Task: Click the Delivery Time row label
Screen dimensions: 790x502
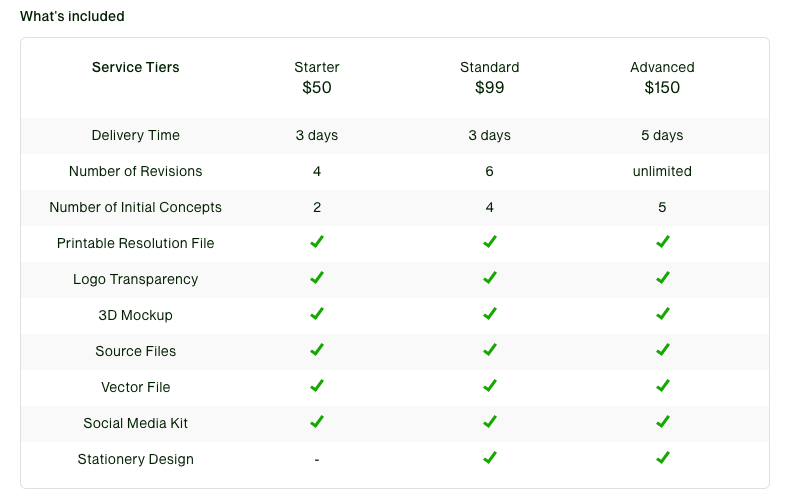Action: 136,135
